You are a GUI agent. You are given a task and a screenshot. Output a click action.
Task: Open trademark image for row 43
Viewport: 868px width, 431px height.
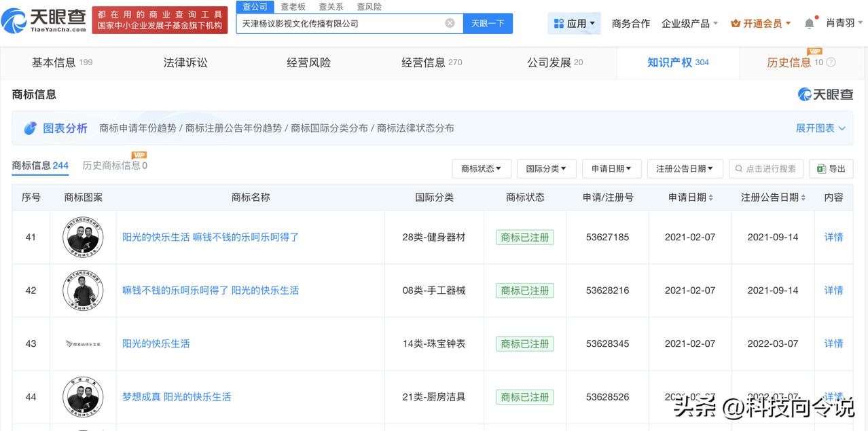(x=83, y=344)
